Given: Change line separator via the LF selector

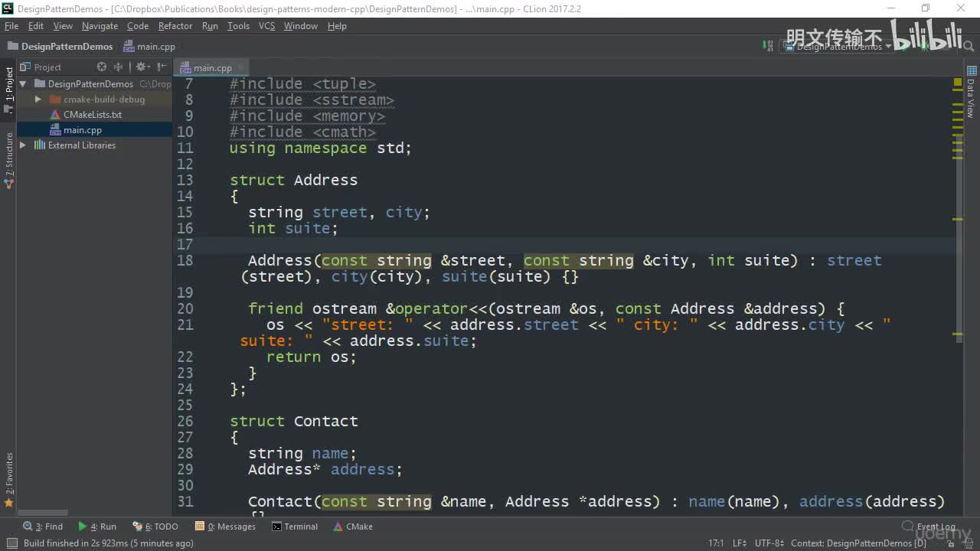Looking at the screenshot, I should click(739, 543).
